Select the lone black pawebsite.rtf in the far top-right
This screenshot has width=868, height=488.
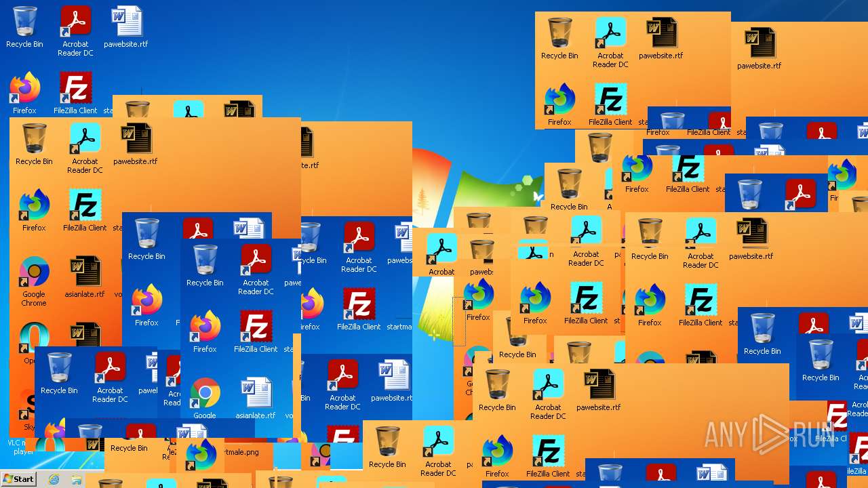pos(759,49)
